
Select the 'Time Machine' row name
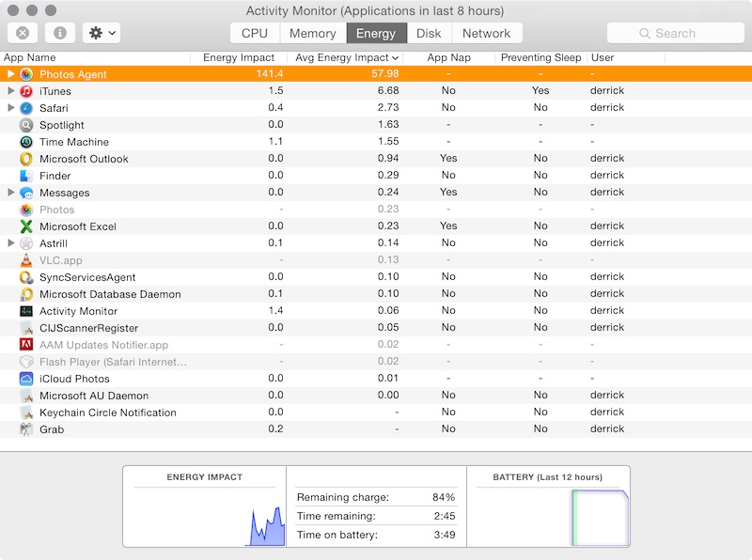[74, 142]
